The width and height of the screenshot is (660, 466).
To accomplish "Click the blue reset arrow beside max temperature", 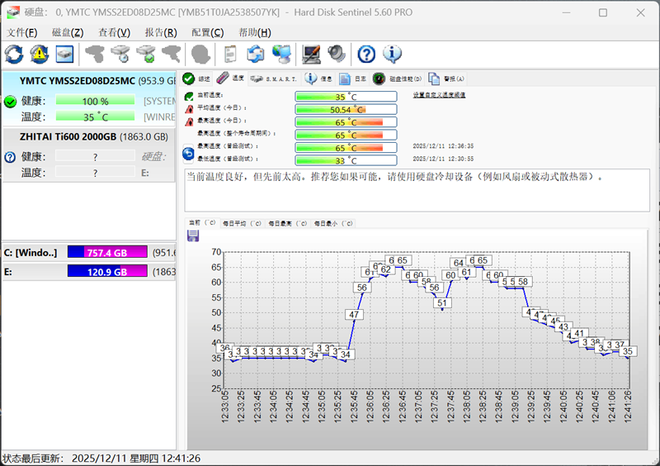I will click(188, 153).
